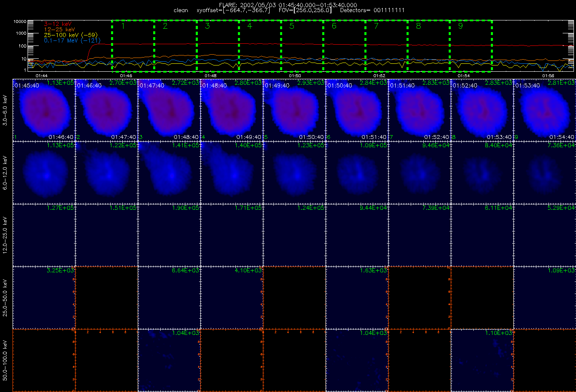The image size is (576, 392).
Task: Click the '01:44' time axis label
Action: 41,76
